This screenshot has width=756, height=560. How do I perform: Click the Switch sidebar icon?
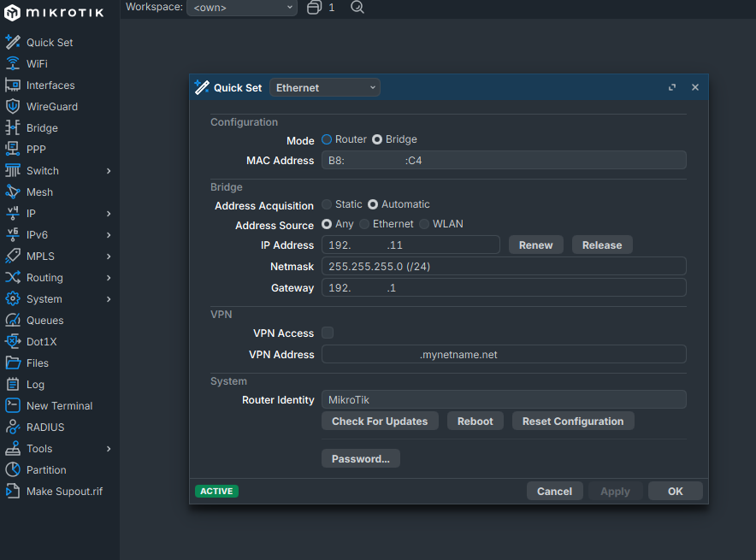[13, 171]
